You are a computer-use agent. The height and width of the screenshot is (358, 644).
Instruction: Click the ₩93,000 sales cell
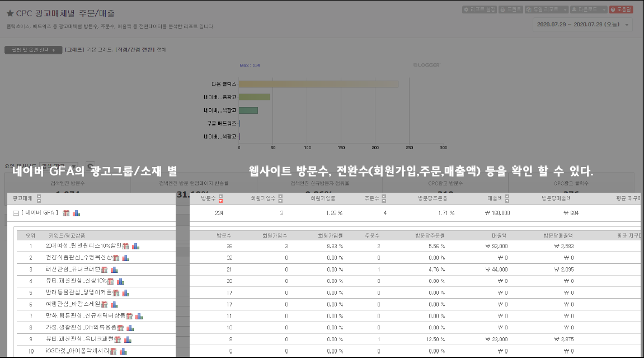(x=496, y=246)
